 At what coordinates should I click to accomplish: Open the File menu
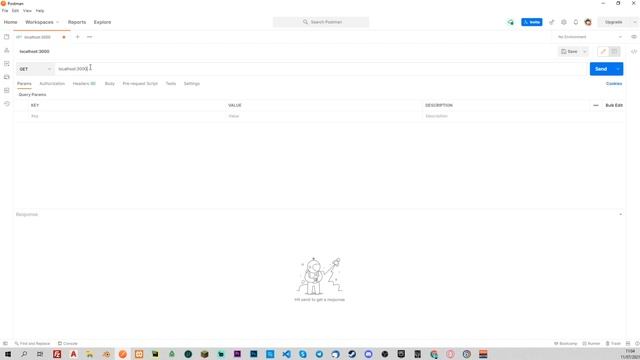5,11
